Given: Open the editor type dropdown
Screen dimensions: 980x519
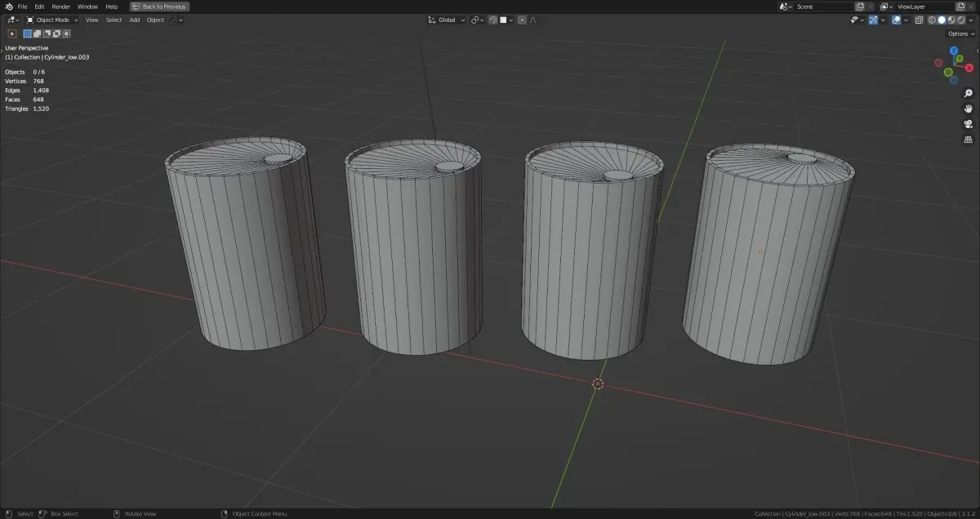Looking at the screenshot, I should point(13,20).
